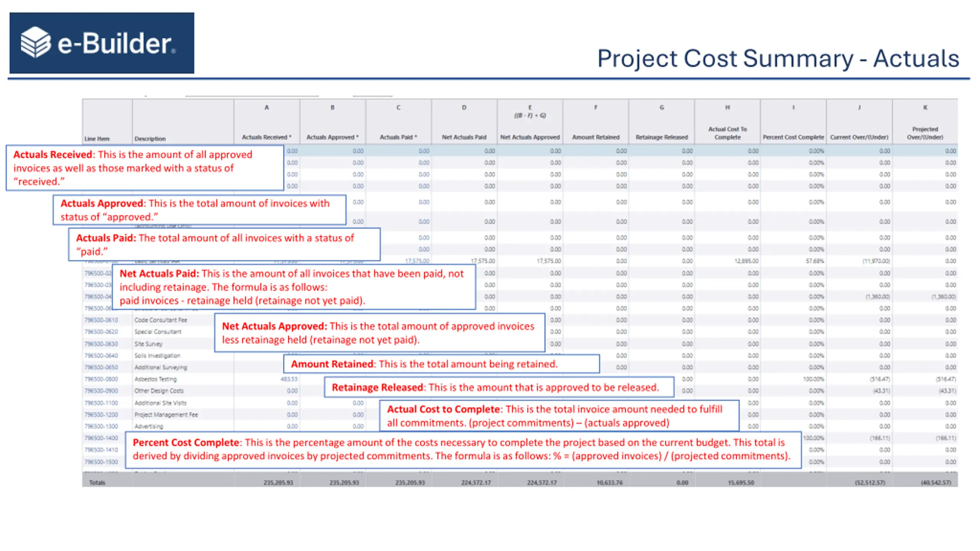Open line item 796500-0640 Soils Investigation
This screenshot has width=980, height=551.
pyautogui.click(x=101, y=355)
